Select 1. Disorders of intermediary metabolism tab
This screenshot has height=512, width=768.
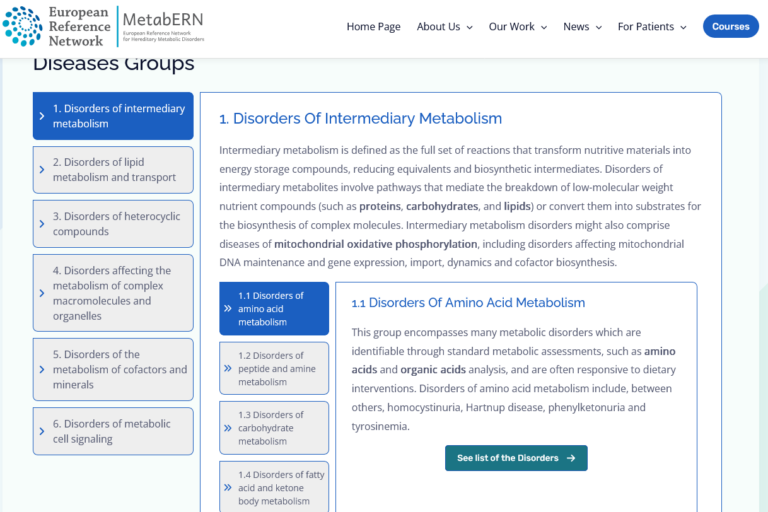click(113, 116)
